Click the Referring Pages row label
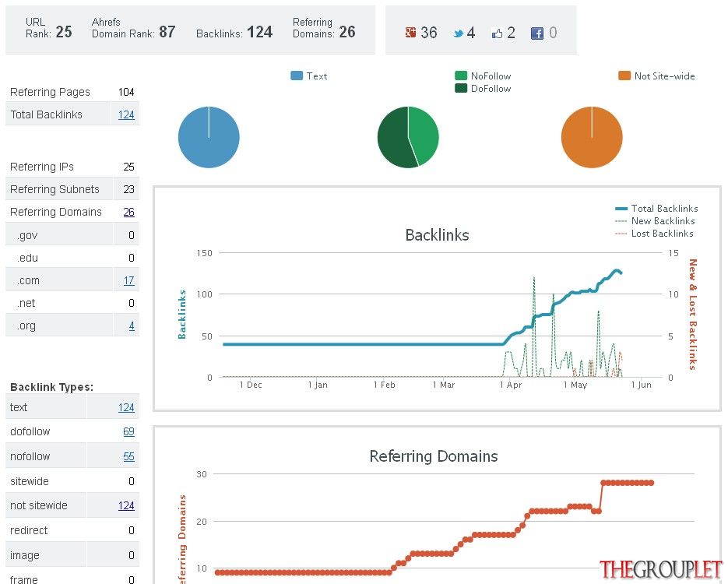The height and width of the screenshot is (584, 728). pos(50,92)
